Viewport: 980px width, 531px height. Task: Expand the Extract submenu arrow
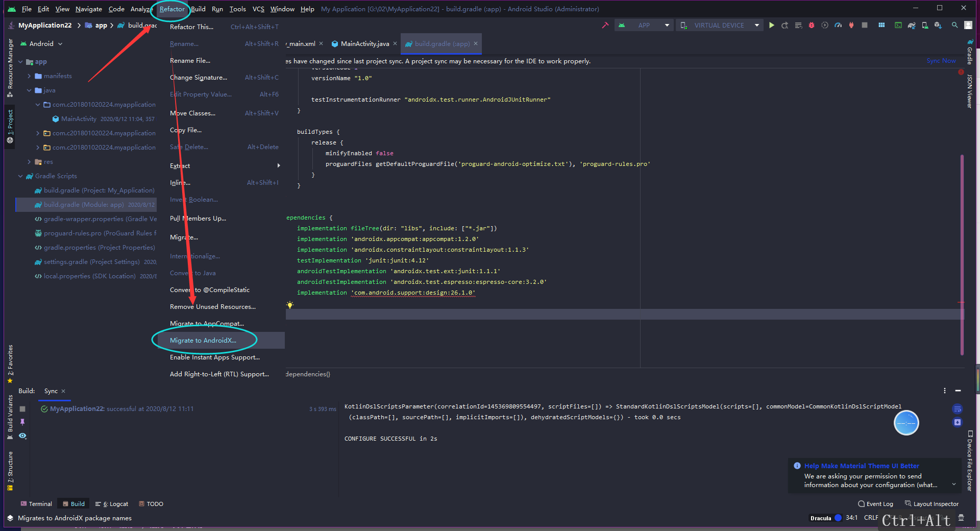click(279, 165)
